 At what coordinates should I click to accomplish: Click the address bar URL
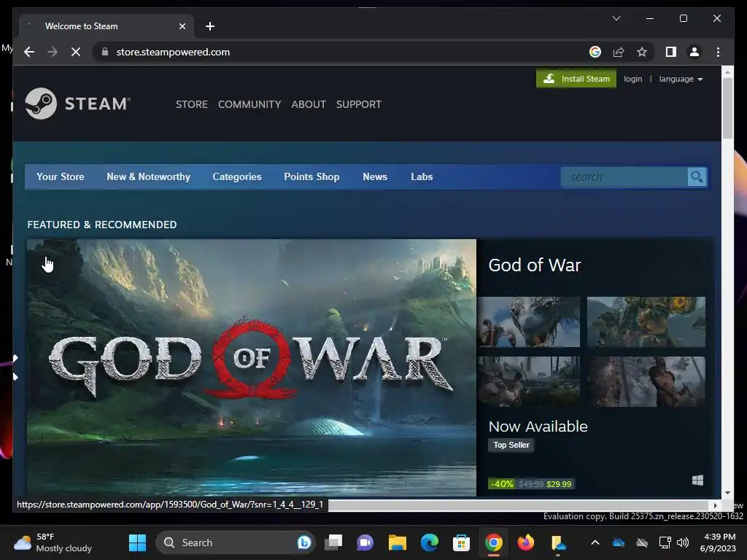tap(173, 52)
